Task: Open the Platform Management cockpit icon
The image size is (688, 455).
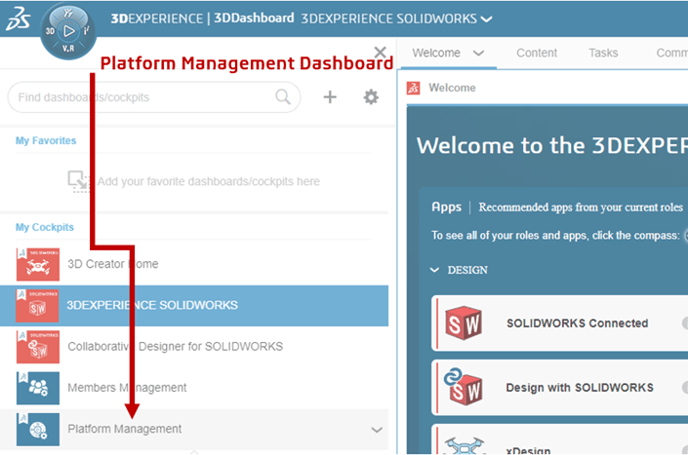Action: click(x=38, y=430)
